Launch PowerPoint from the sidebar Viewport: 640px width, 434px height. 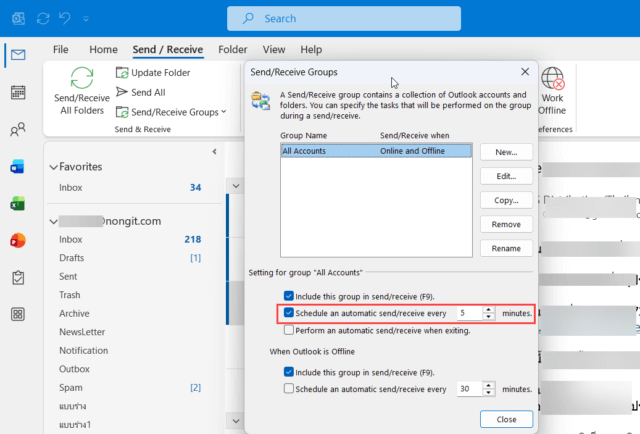[18, 240]
